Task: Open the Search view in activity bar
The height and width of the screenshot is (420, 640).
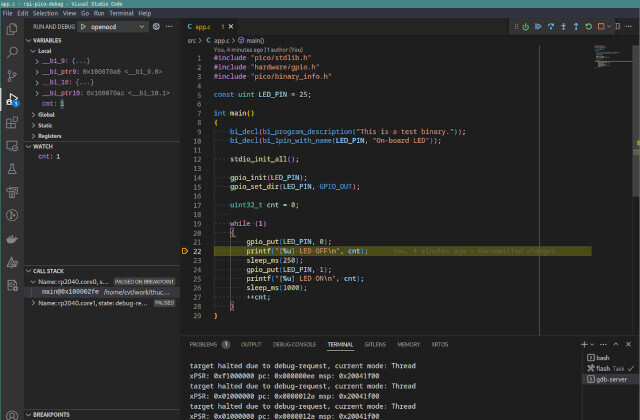Action: click(x=12, y=52)
